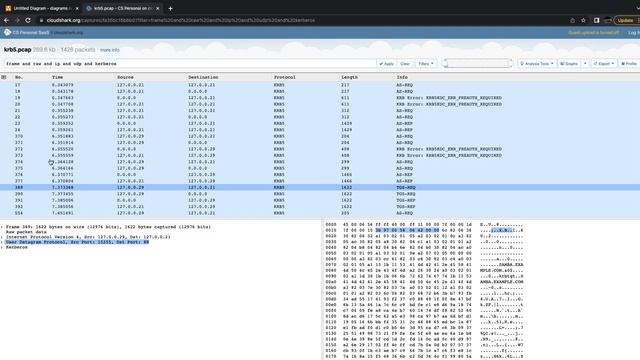This screenshot has width=640, height=360.
Task: Reload the cloudshark page
Action: pyautogui.click(x=28, y=20)
